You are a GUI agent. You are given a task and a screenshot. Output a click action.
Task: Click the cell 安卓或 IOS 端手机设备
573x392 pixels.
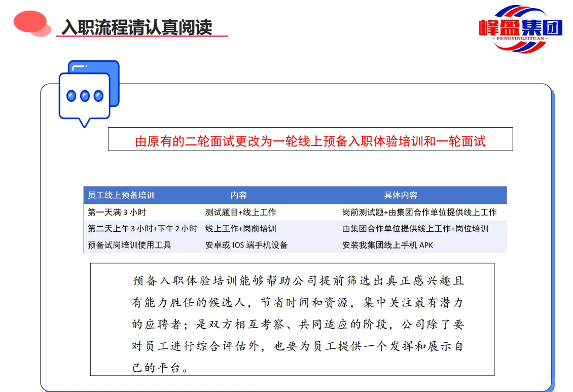tap(246, 245)
